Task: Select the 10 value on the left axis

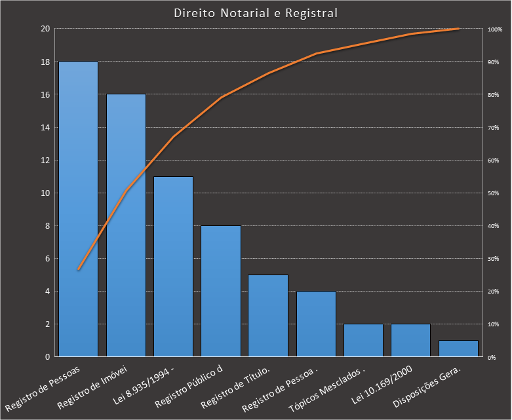Action: 45,193
